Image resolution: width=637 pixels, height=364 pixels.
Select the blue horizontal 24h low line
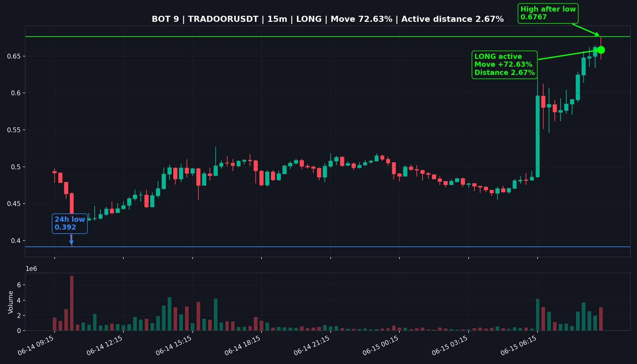(x=328, y=247)
